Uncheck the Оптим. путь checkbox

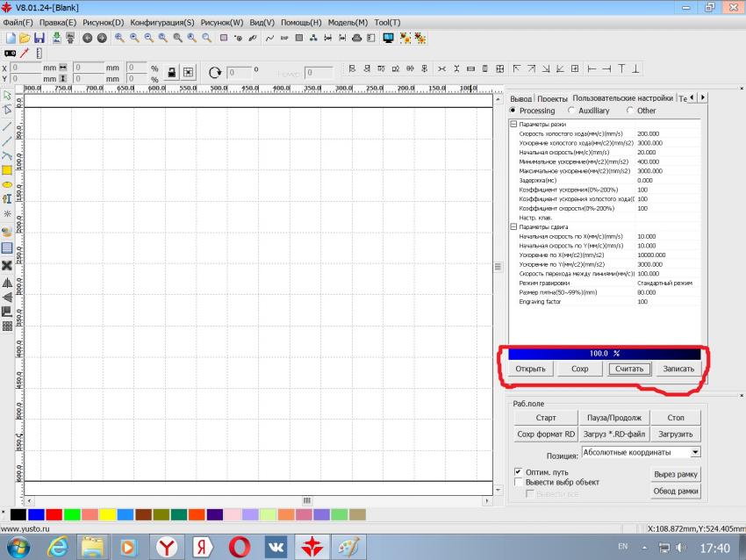[x=518, y=471]
